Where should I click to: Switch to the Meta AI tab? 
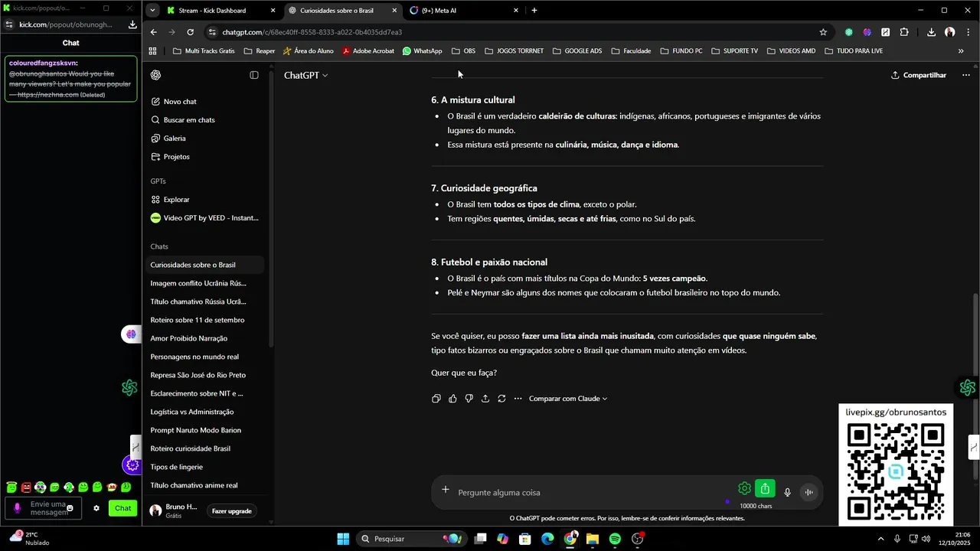(464, 11)
